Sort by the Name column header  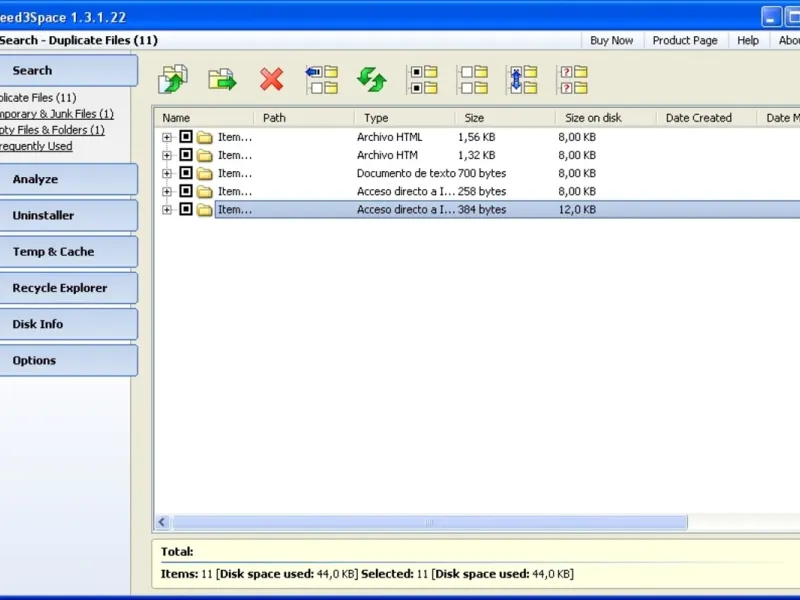pos(204,118)
